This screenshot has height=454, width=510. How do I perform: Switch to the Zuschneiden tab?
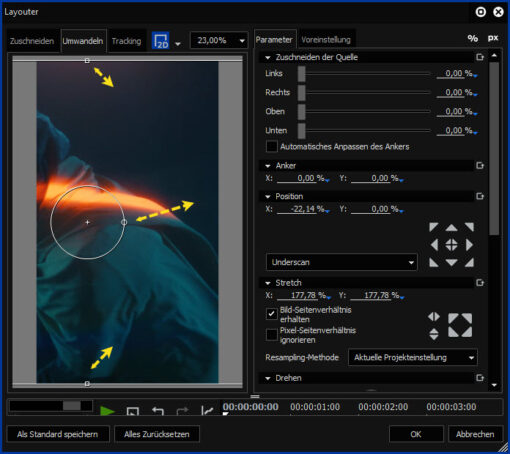(32, 41)
